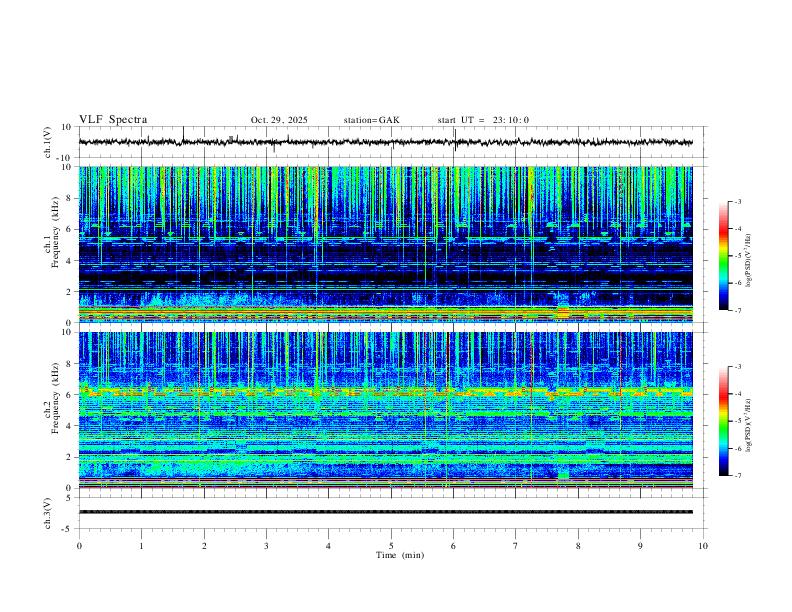The height and width of the screenshot is (612, 792).
Task: Click the ch.3 black voltage trace
Action: click(386, 512)
